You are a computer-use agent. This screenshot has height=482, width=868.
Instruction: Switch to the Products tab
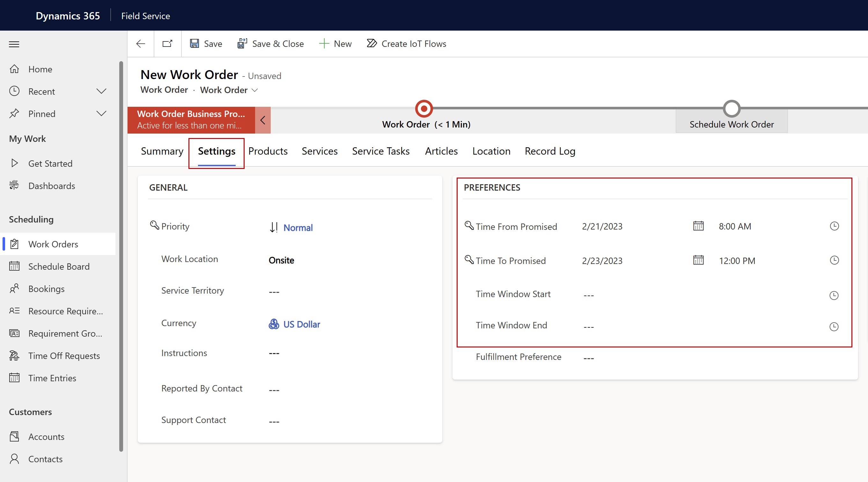pos(268,151)
